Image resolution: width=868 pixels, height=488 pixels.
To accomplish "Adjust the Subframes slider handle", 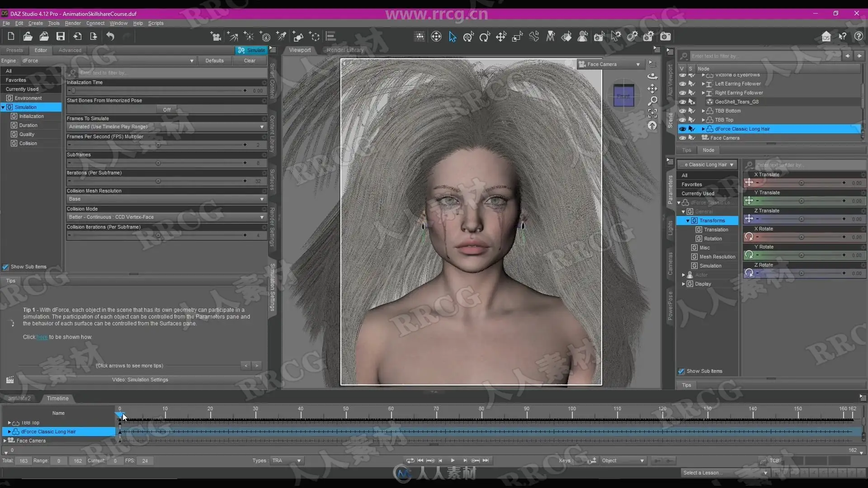I will pos(158,163).
